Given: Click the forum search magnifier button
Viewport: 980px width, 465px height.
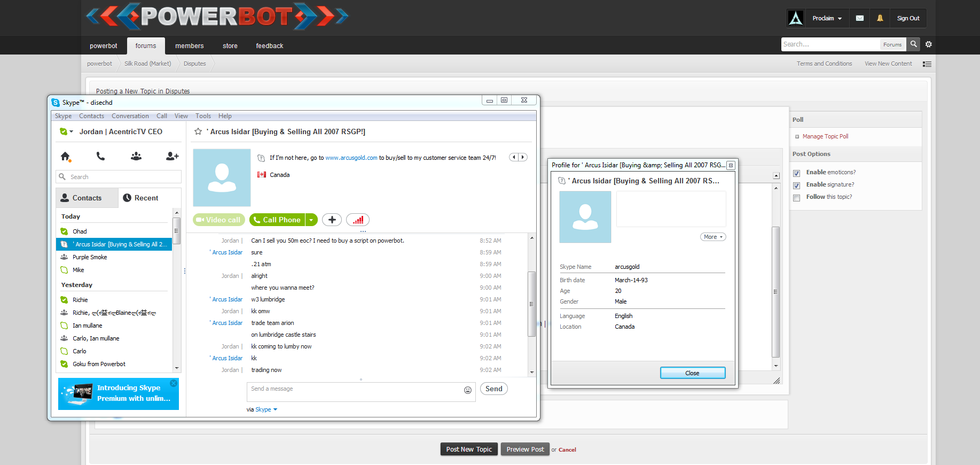Looking at the screenshot, I should 914,44.
